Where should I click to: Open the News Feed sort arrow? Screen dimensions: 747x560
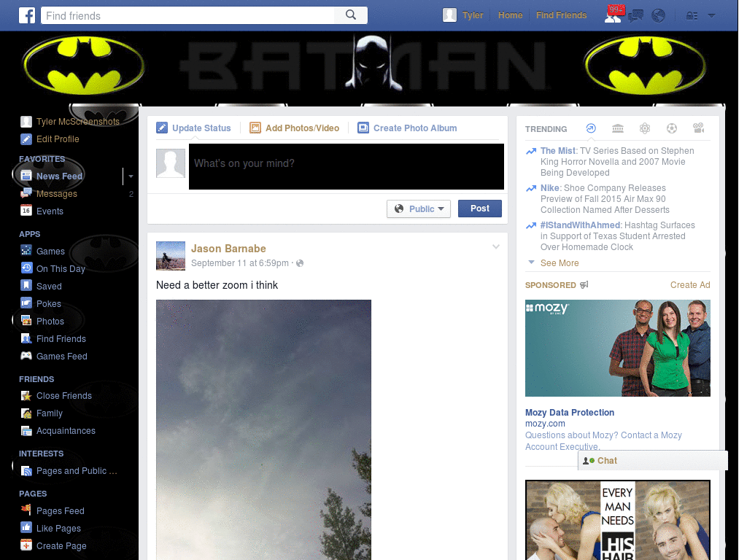click(131, 176)
